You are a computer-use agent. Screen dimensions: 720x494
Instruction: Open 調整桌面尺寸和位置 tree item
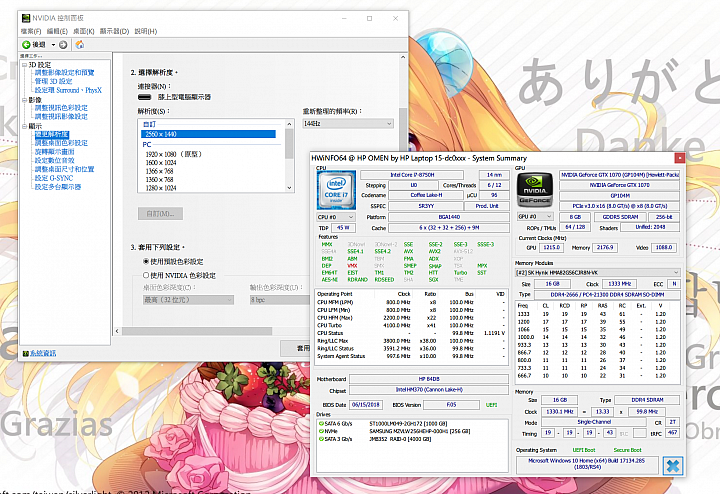(64, 169)
